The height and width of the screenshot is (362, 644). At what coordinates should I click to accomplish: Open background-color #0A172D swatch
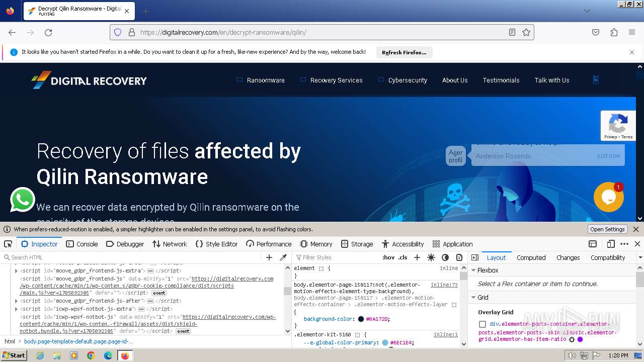[x=361, y=319]
